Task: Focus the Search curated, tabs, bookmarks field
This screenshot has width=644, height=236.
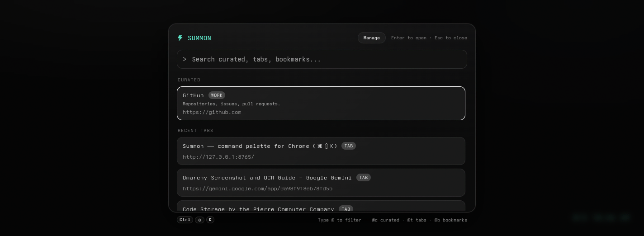Action: (322, 59)
